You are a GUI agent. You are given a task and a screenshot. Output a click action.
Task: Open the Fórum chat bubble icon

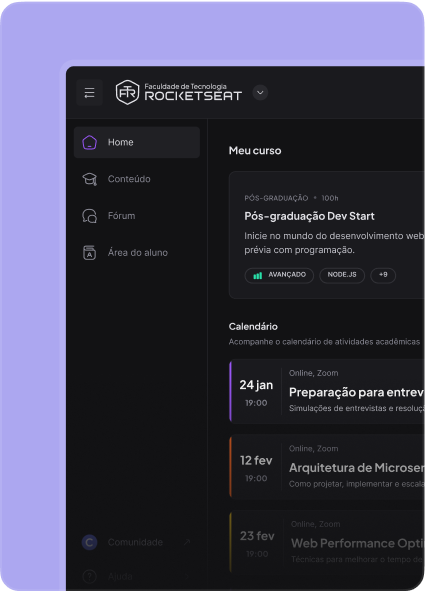[x=90, y=216]
